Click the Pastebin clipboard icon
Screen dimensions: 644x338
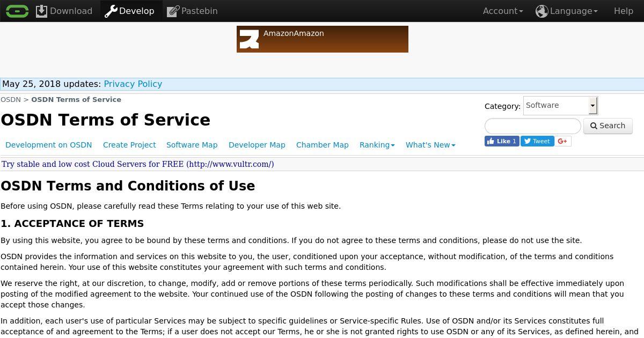173,11
